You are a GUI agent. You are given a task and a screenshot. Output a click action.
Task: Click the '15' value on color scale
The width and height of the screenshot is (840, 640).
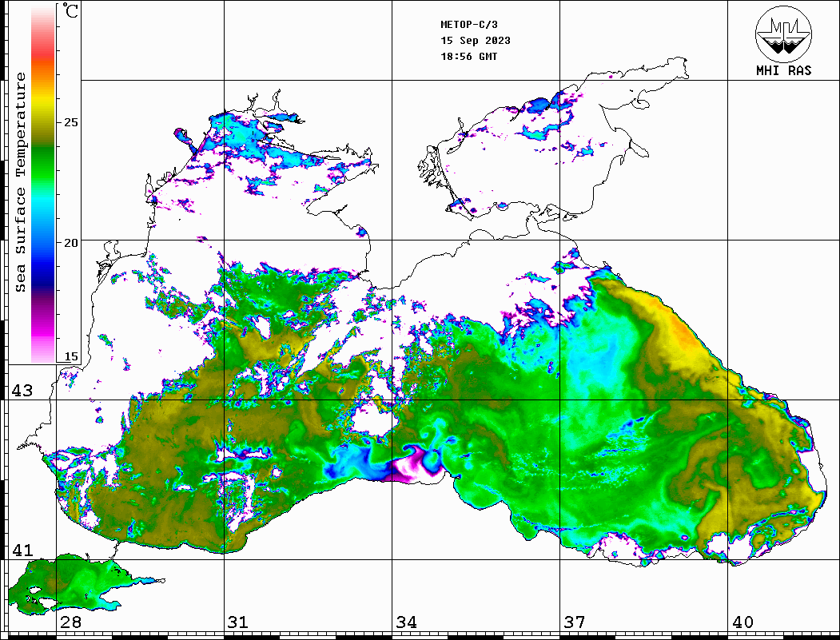click(x=70, y=356)
